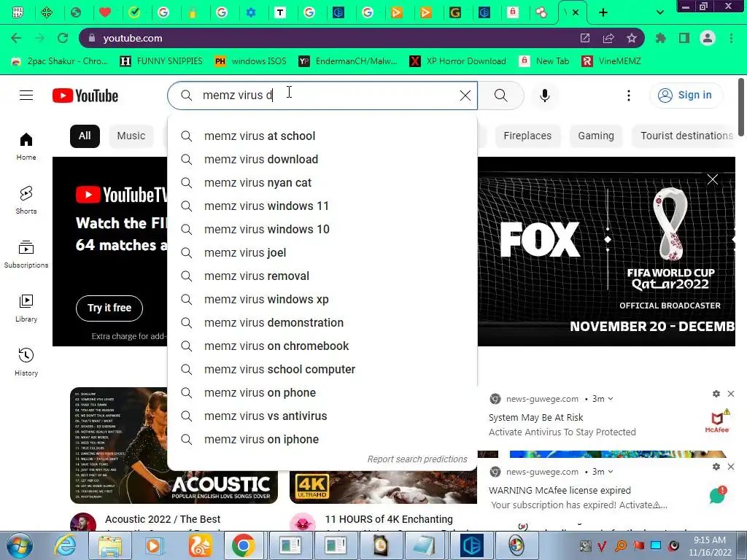The height and width of the screenshot is (560, 747).
Task: Close the FOX World Cup ad banner
Action: [x=713, y=179]
